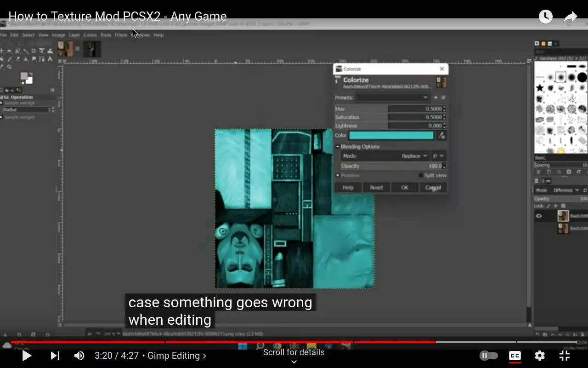Select the Zoom magnifier tool
This screenshot has width=588, height=368.
(9, 67)
